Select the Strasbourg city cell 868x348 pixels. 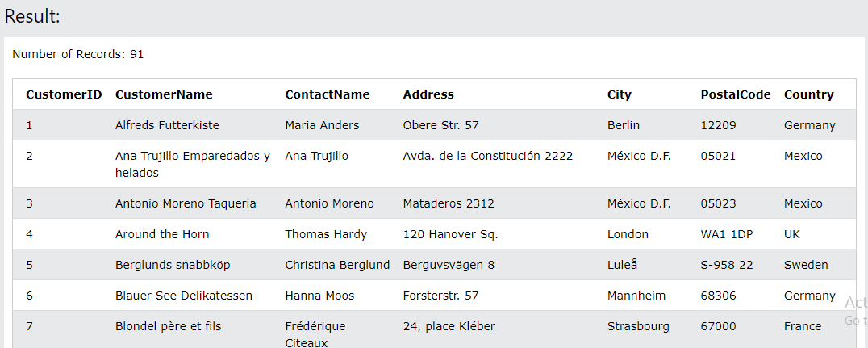638,326
